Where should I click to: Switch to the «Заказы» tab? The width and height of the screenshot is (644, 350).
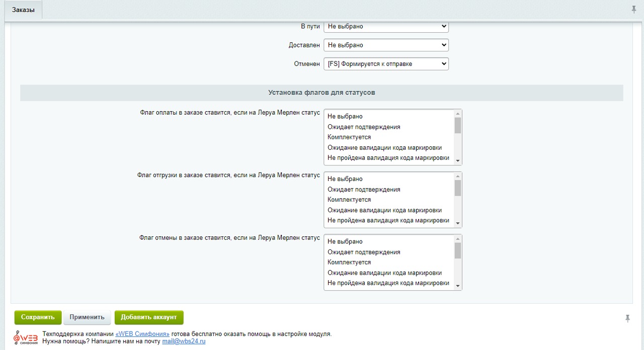[23, 10]
